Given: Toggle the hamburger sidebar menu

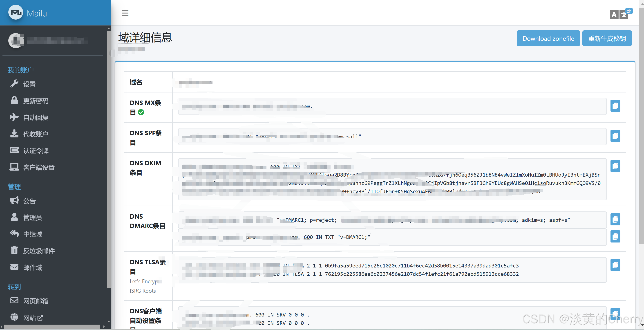Looking at the screenshot, I should 125,13.
